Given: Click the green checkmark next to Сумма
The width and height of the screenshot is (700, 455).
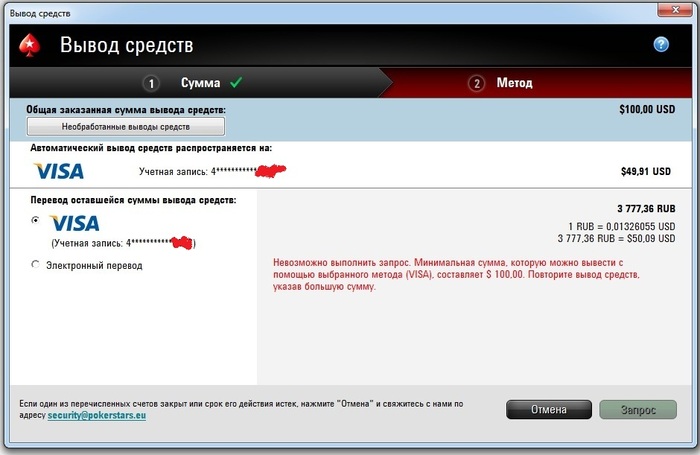Looking at the screenshot, I should [x=236, y=82].
